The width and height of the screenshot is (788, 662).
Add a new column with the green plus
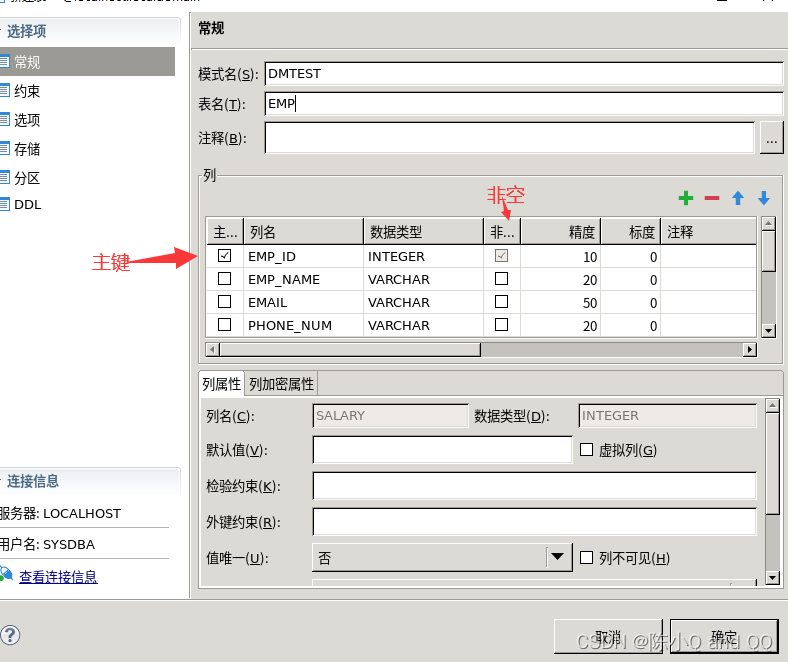pyautogui.click(x=685, y=198)
